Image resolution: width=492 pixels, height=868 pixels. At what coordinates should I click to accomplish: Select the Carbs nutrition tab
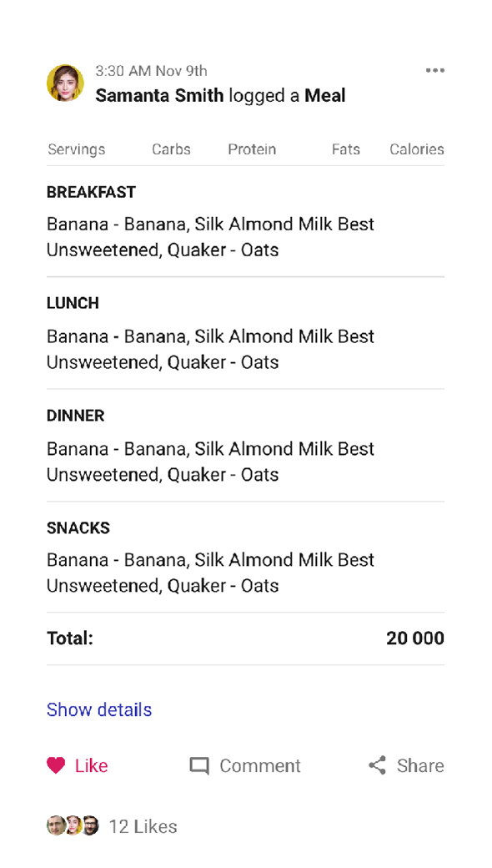coord(171,149)
